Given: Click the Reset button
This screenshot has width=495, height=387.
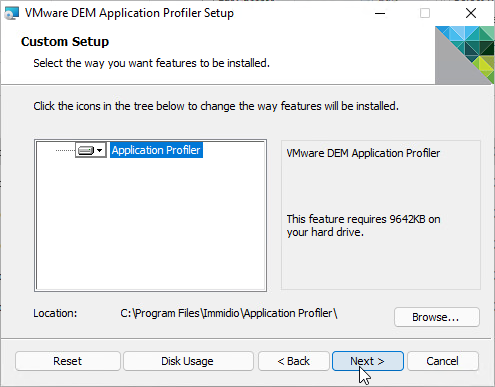Looking at the screenshot, I should click(68, 361).
